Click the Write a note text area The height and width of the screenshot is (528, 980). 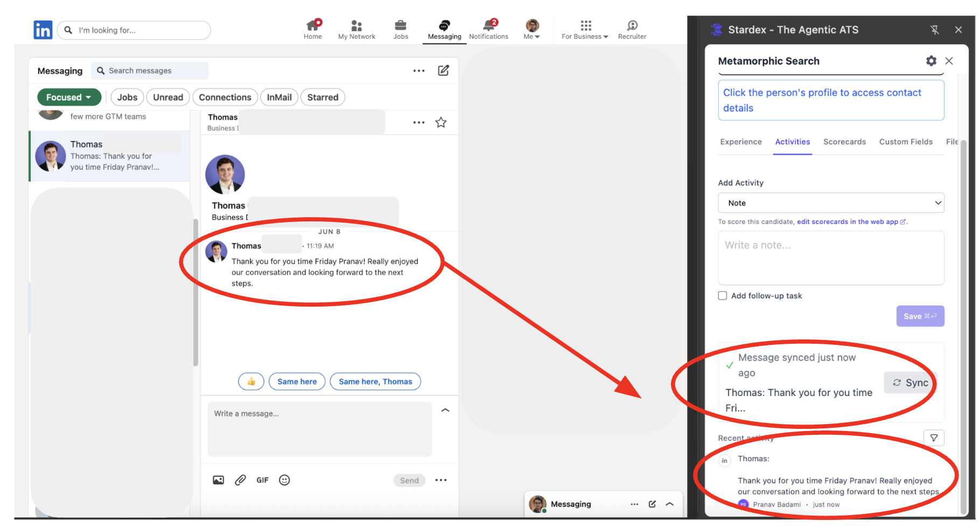[831, 258]
